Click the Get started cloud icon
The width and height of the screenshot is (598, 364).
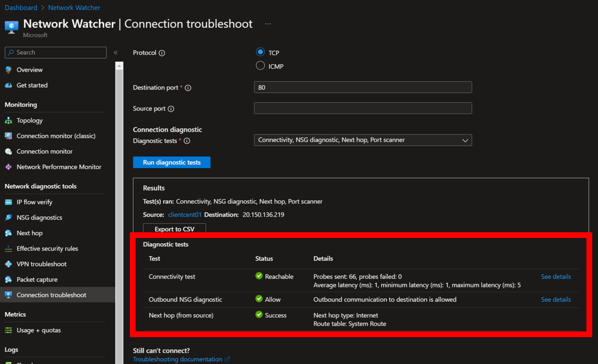point(8,85)
